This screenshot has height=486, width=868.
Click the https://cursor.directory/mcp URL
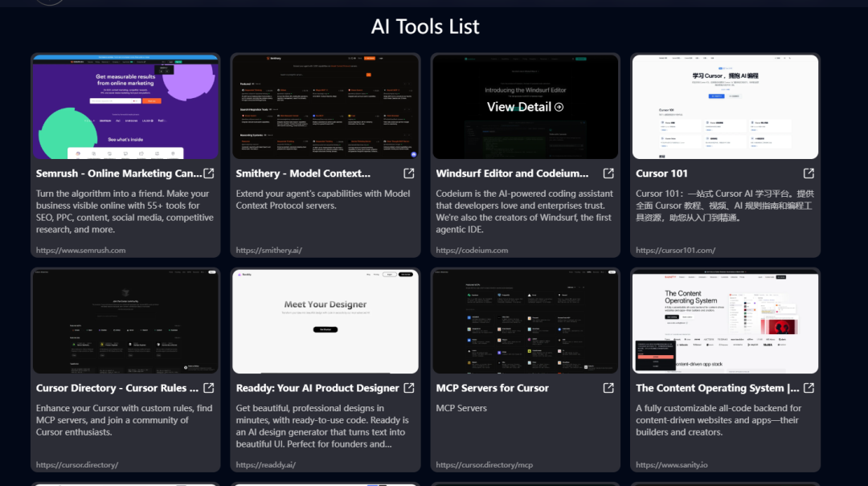(485, 465)
